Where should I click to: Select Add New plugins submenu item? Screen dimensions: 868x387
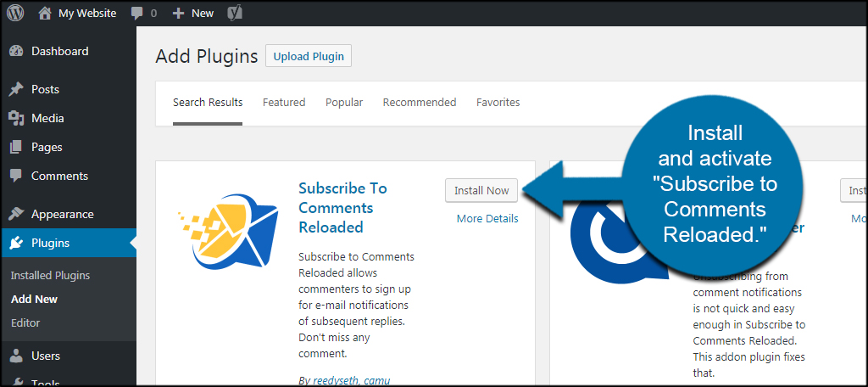pyautogui.click(x=34, y=299)
